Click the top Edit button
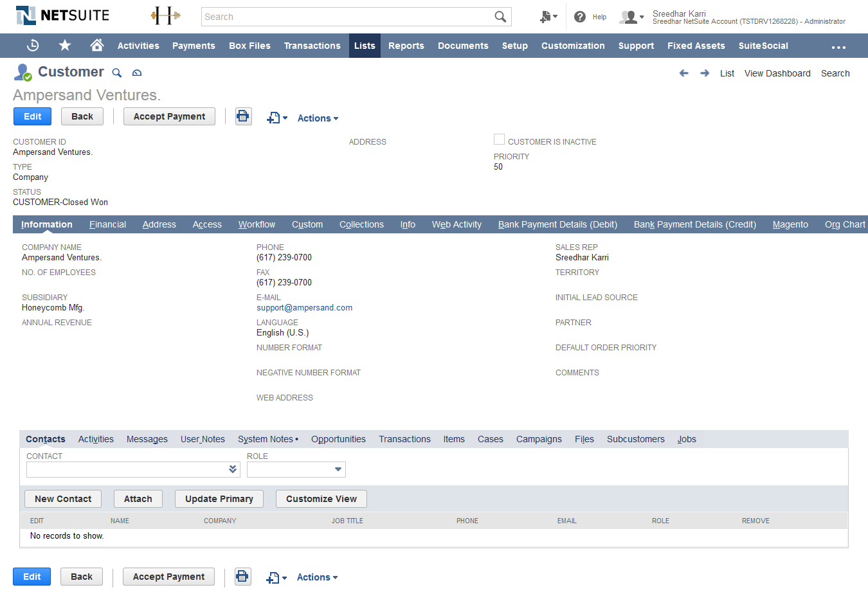 click(x=32, y=116)
